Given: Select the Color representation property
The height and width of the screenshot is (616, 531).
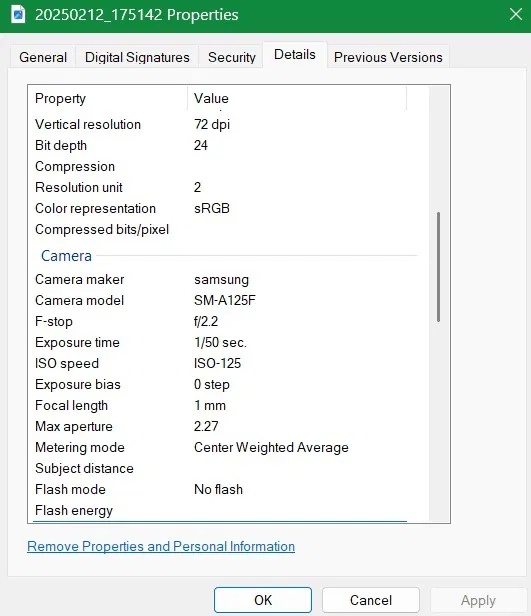Looking at the screenshot, I should click(x=95, y=208).
